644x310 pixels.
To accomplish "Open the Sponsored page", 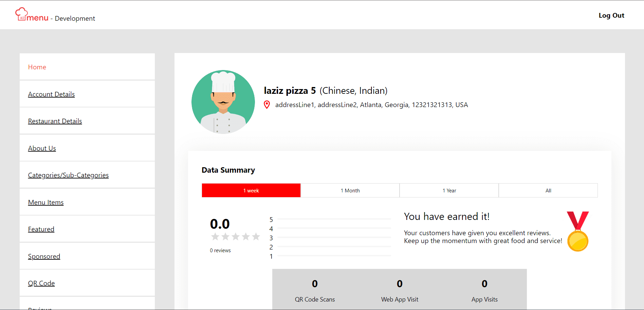I will pyautogui.click(x=44, y=256).
